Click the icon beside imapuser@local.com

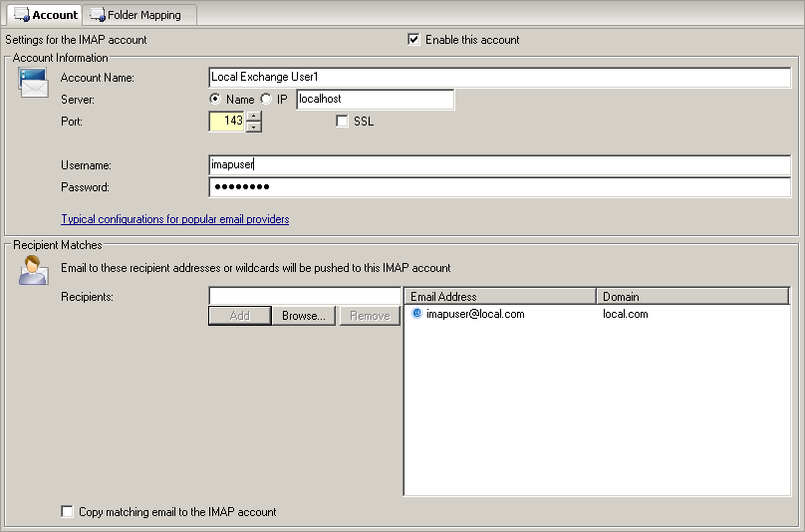pyautogui.click(x=417, y=314)
